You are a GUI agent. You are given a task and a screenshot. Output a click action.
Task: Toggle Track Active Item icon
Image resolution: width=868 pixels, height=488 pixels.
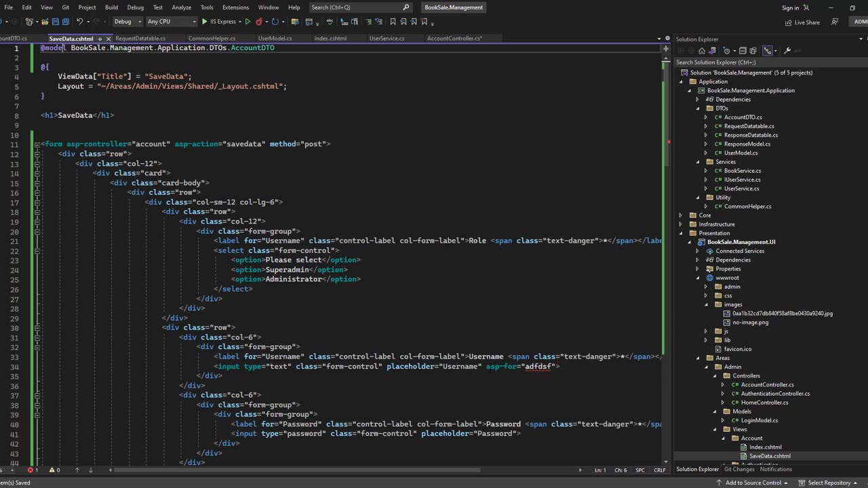(x=768, y=51)
